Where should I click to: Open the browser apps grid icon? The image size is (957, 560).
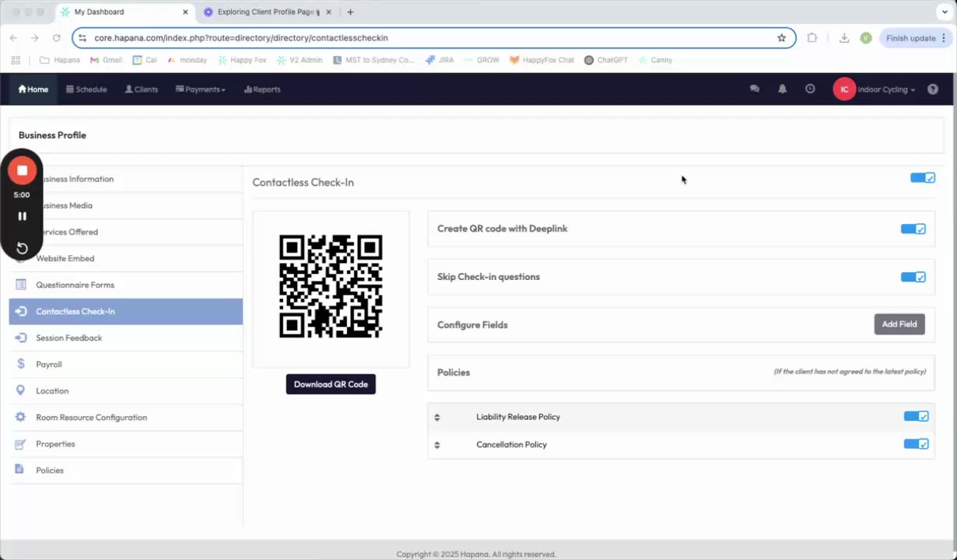[16, 60]
